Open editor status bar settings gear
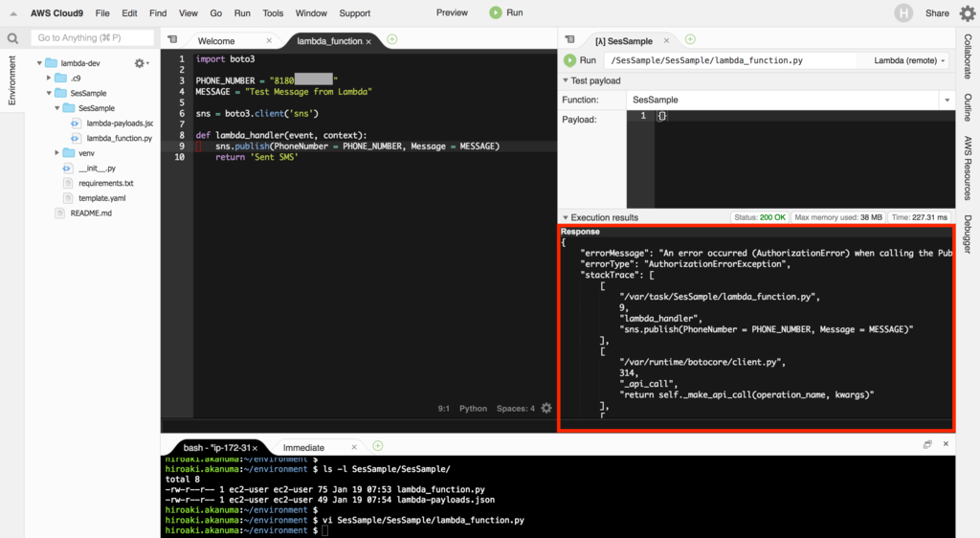 [546, 408]
